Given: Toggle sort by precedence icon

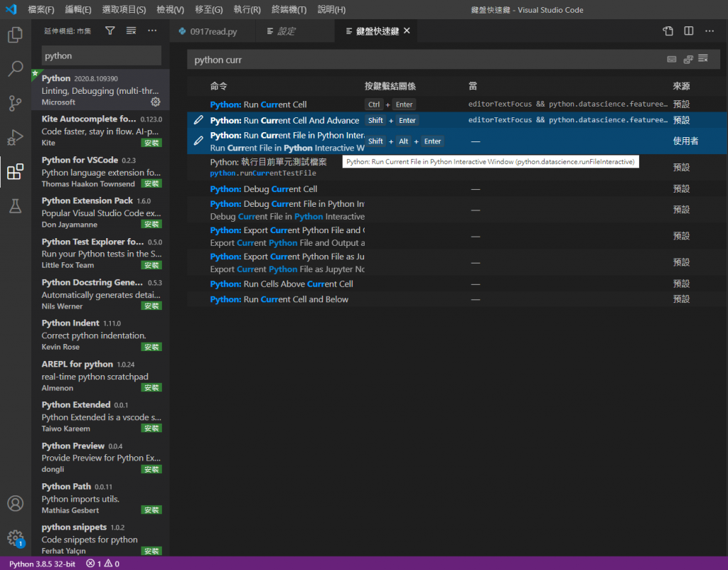Looking at the screenshot, I should (687, 59).
